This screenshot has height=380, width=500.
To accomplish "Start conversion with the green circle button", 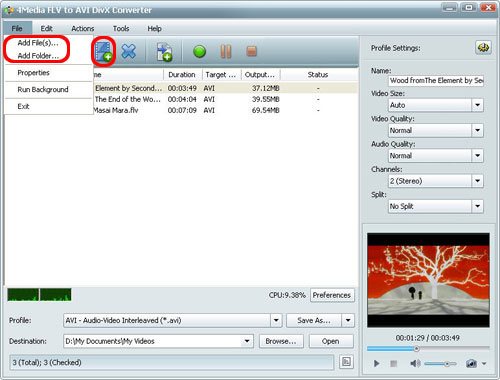I will [199, 52].
